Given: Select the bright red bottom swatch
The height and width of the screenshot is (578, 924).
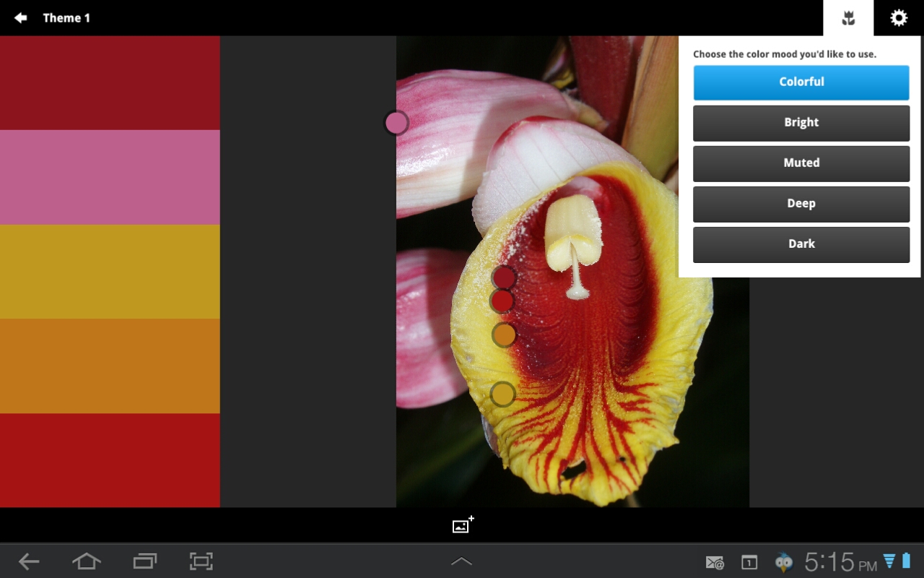Looking at the screenshot, I should [x=110, y=460].
